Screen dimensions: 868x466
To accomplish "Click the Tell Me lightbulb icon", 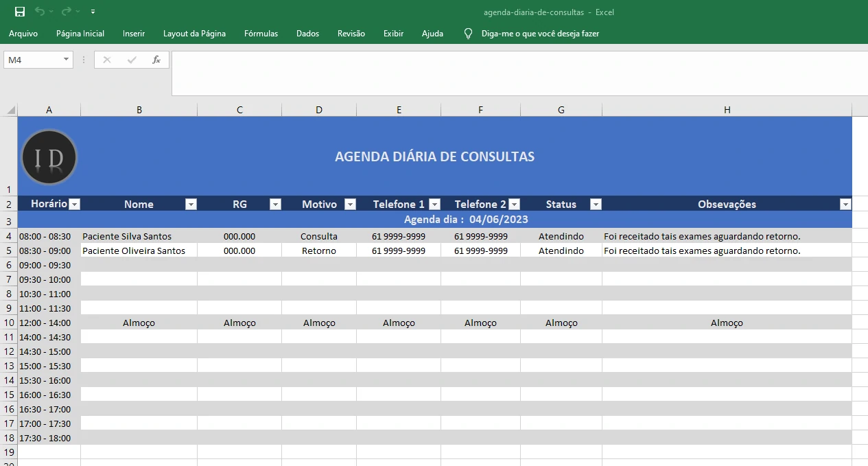I will click(469, 33).
